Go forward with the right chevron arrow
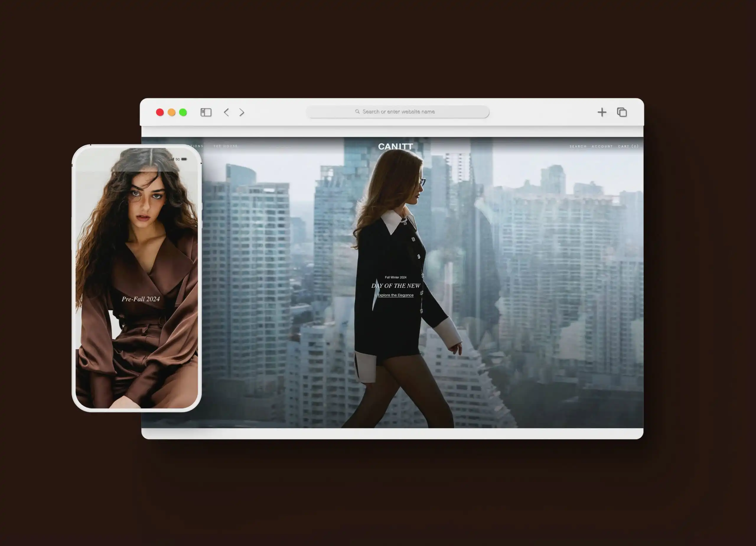This screenshot has width=756, height=546. click(242, 112)
